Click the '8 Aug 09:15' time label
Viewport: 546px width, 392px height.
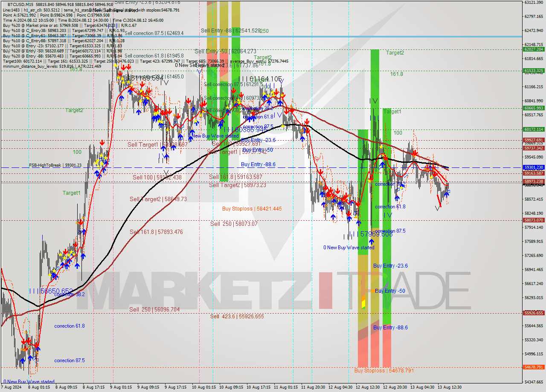click(x=66, y=387)
